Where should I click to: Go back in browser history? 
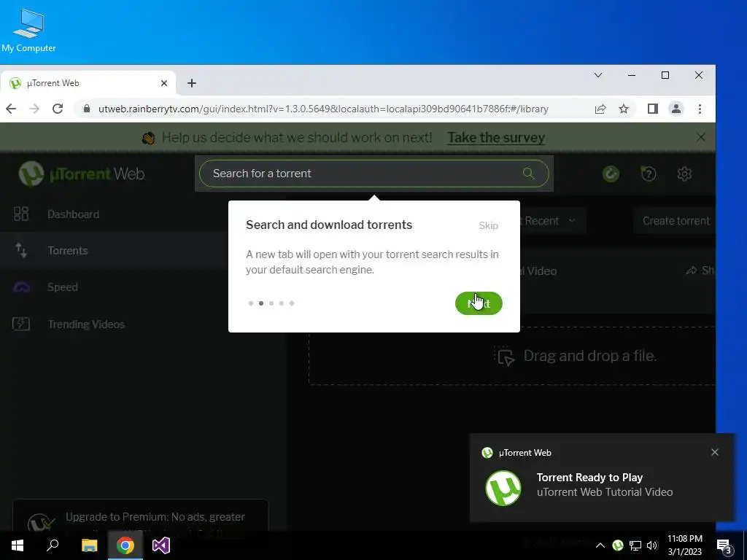click(11, 109)
